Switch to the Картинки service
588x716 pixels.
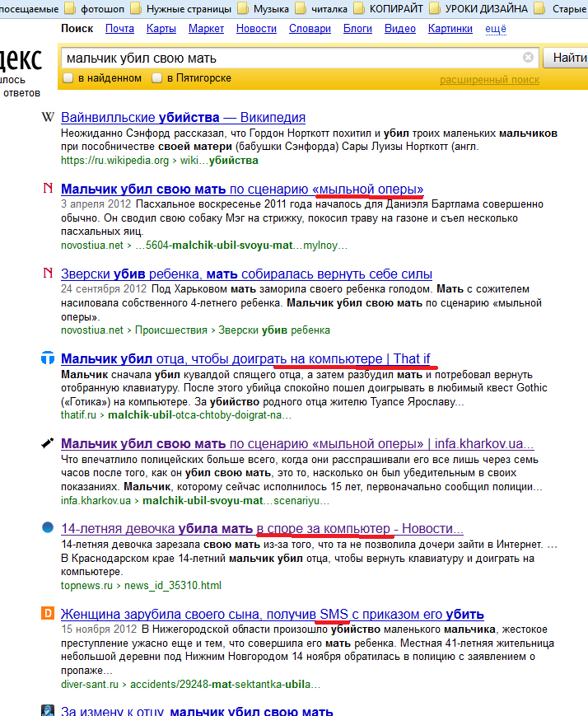click(450, 28)
